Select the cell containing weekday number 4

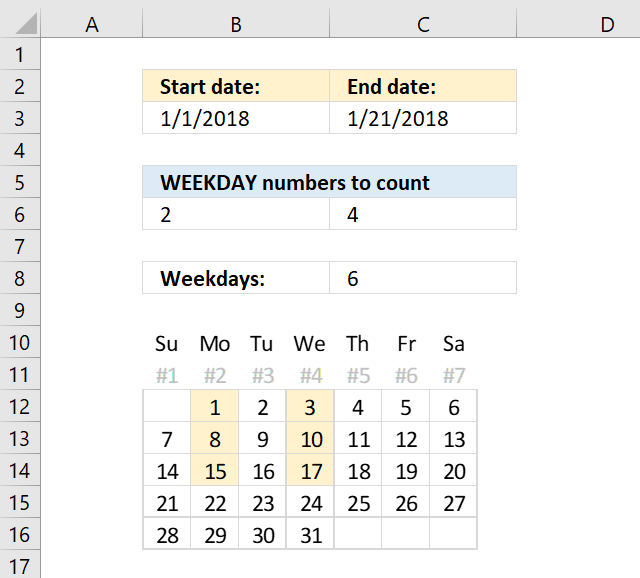423,214
